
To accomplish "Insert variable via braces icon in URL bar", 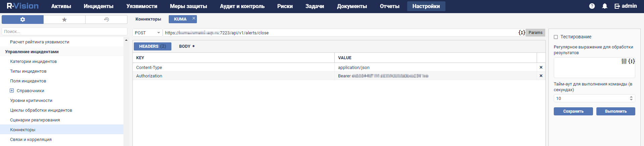I will [522, 33].
